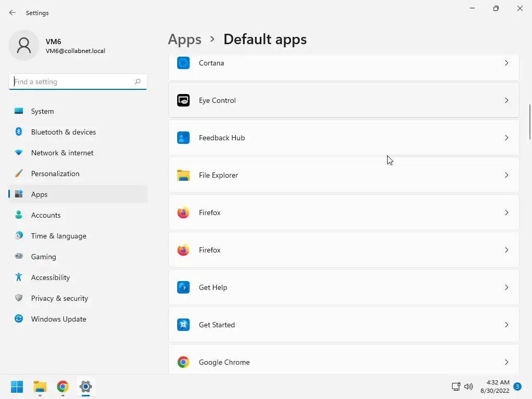Open the System settings category

(78, 111)
